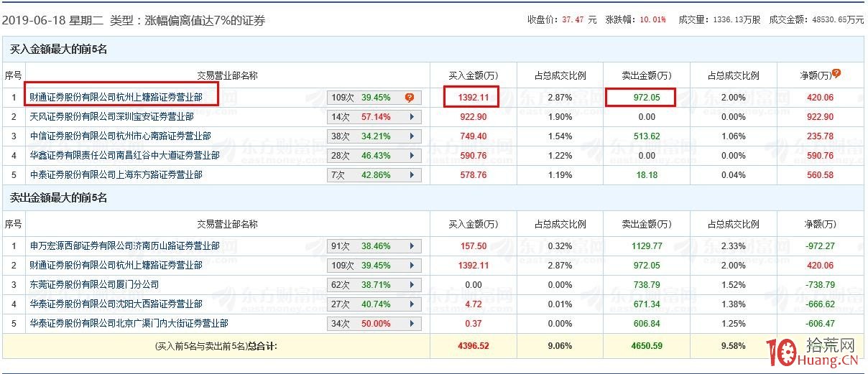Click buy amount cell 157.50
Screen dimensions: 868x374
(473, 246)
